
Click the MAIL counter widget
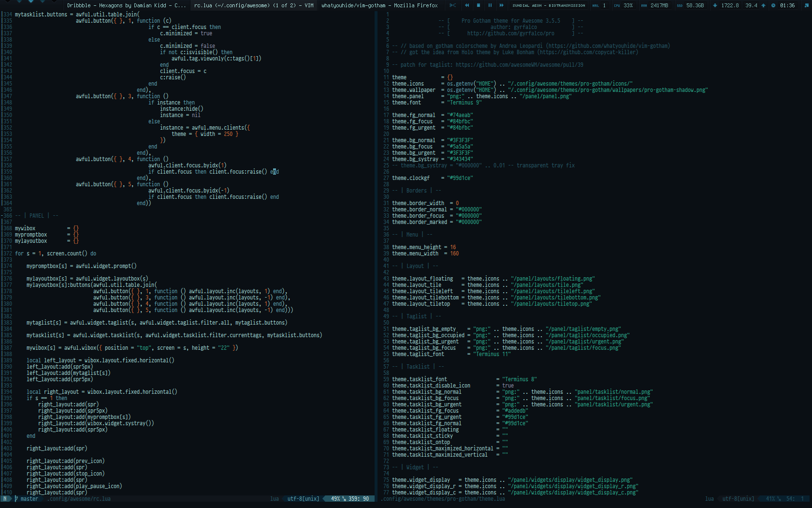pos(599,5)
